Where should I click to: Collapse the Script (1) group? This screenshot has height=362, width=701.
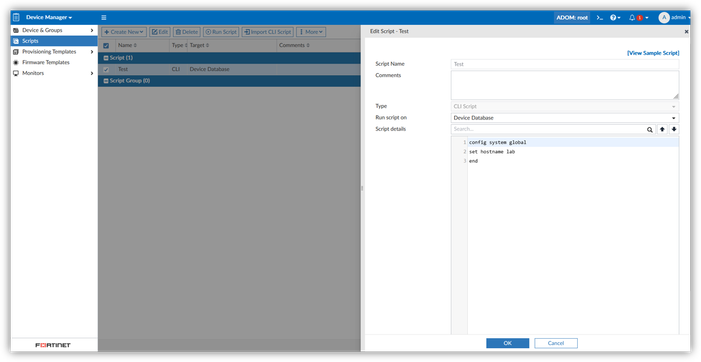click(x=106, y=58)
